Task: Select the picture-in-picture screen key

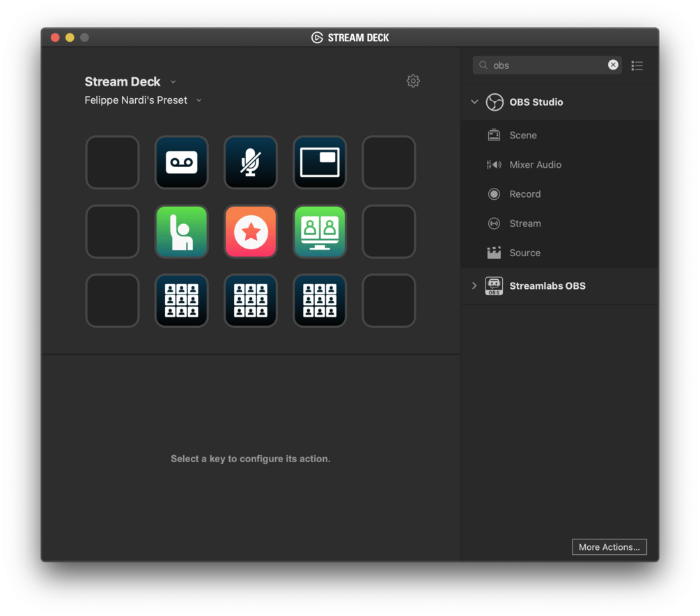Action: click(320, 162)
